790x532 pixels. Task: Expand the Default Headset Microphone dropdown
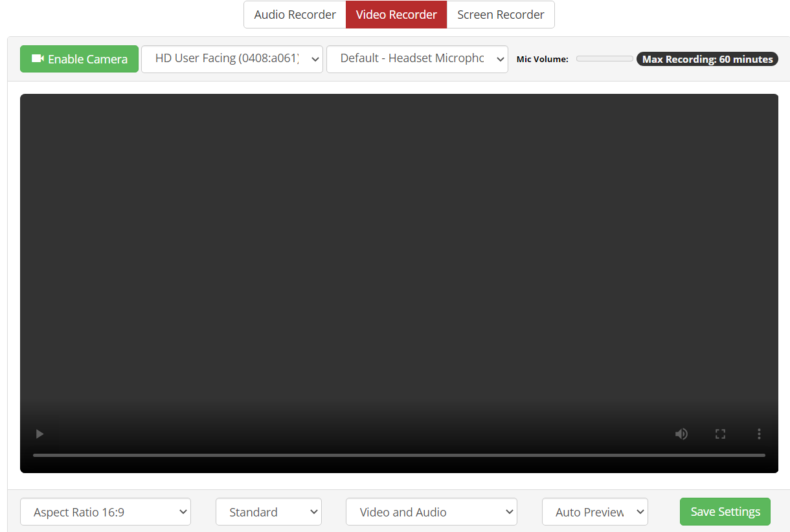pos(417,59)
